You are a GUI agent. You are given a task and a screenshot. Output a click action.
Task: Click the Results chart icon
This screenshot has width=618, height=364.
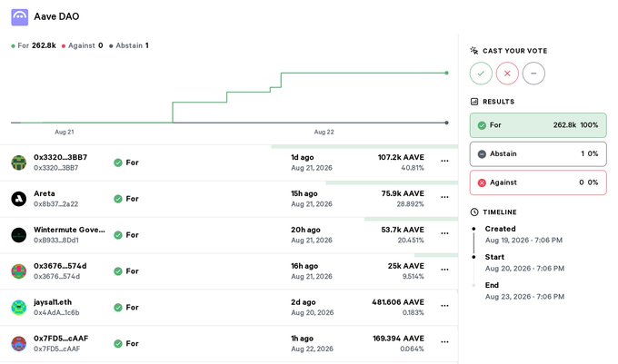pyautogui.click(x=474, y=102)
